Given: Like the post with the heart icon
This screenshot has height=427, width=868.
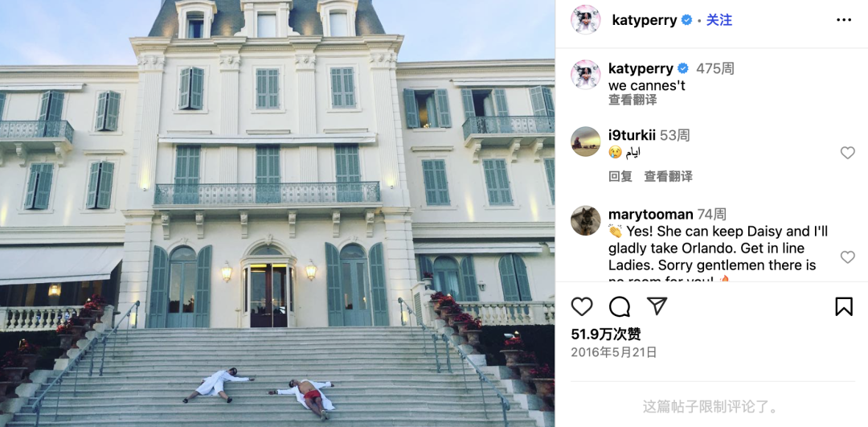Looking at the screenshot, I should coord(582,306).
